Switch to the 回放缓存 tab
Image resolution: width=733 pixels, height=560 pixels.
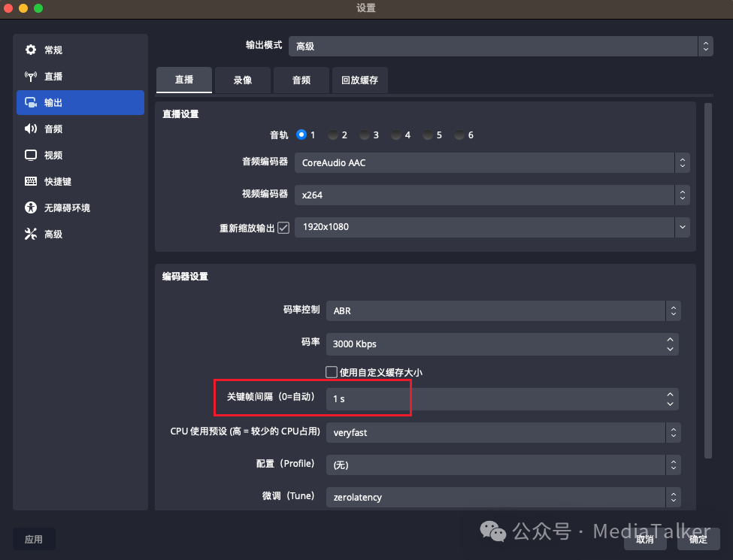(x=359, y=80)
